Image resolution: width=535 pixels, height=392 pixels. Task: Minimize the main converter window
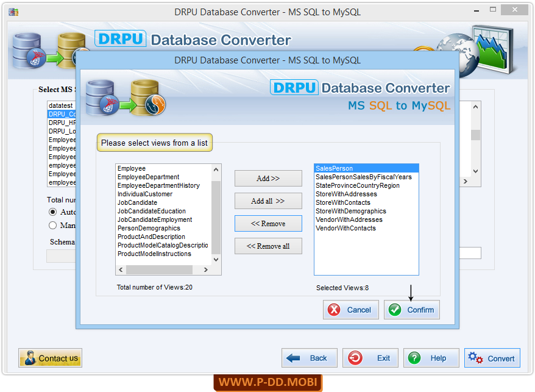477,11
